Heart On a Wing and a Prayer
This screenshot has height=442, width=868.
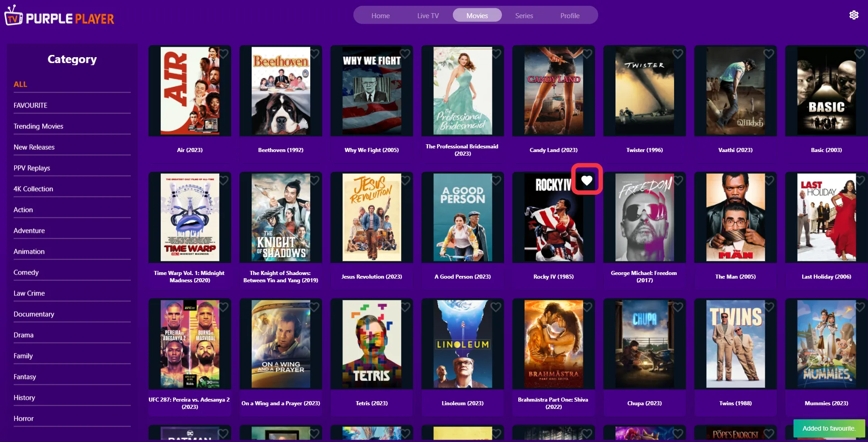click(314, 307)
